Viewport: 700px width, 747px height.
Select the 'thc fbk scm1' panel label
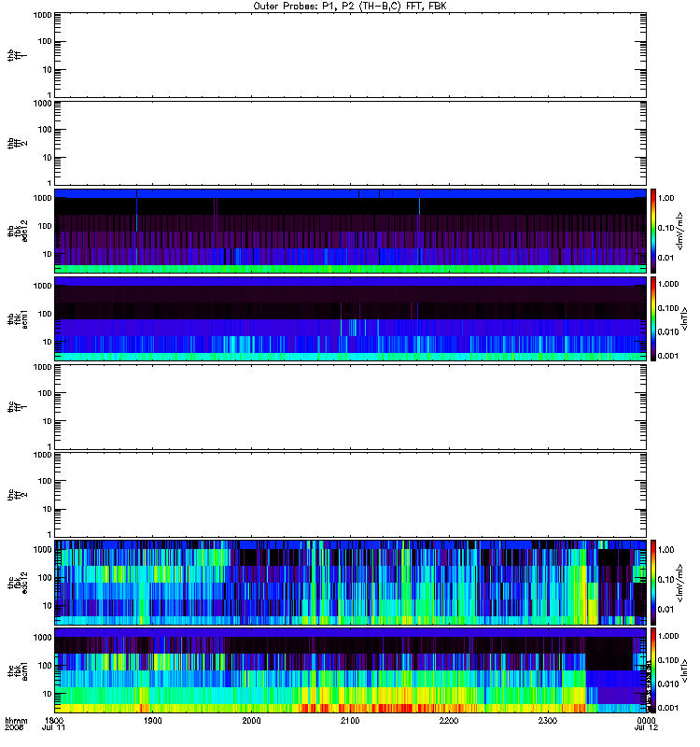(x=17, y=669)
